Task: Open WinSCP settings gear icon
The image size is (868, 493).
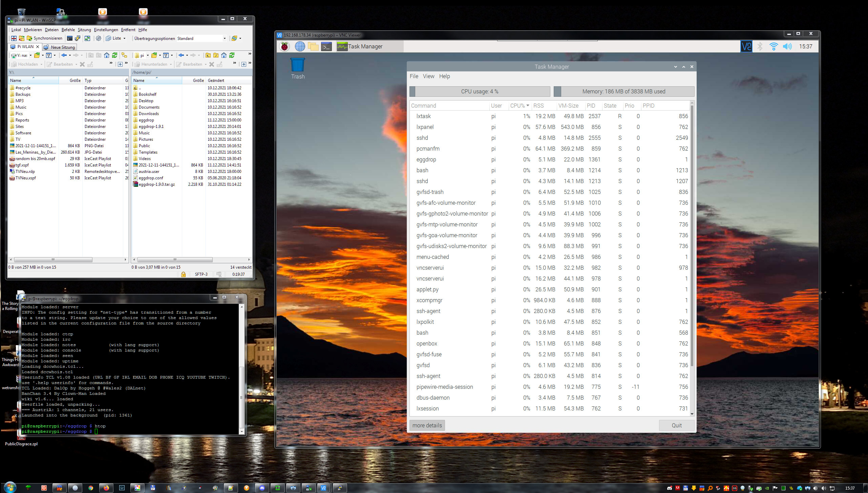Action: click(98, 38)
